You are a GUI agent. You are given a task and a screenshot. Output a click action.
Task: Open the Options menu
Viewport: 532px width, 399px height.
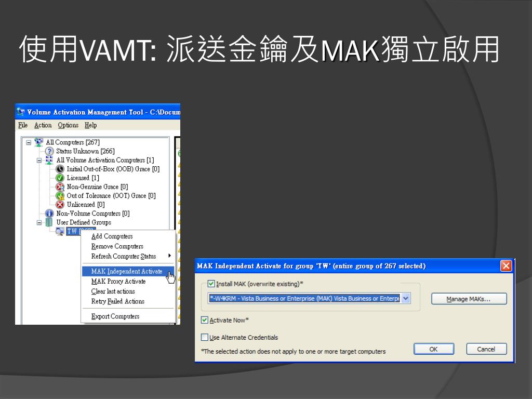point(68,125)
